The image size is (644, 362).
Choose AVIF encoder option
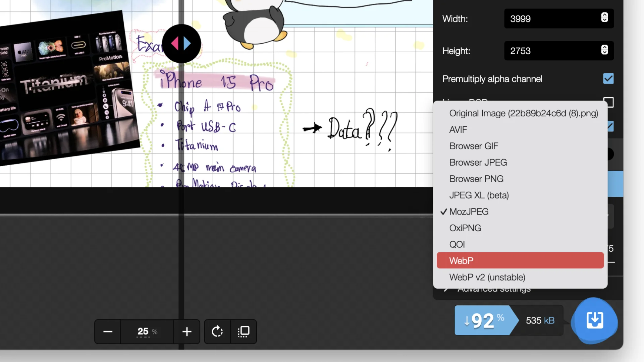tap(458, 130)
